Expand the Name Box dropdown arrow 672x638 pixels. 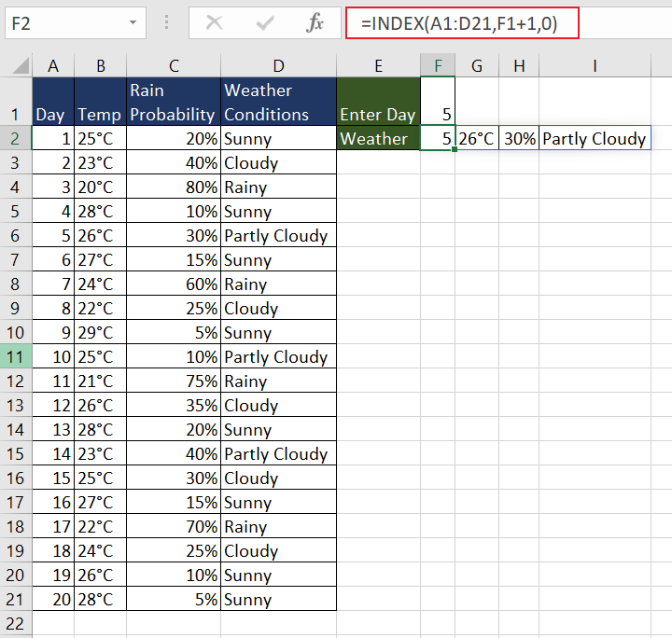pos(134,23)
